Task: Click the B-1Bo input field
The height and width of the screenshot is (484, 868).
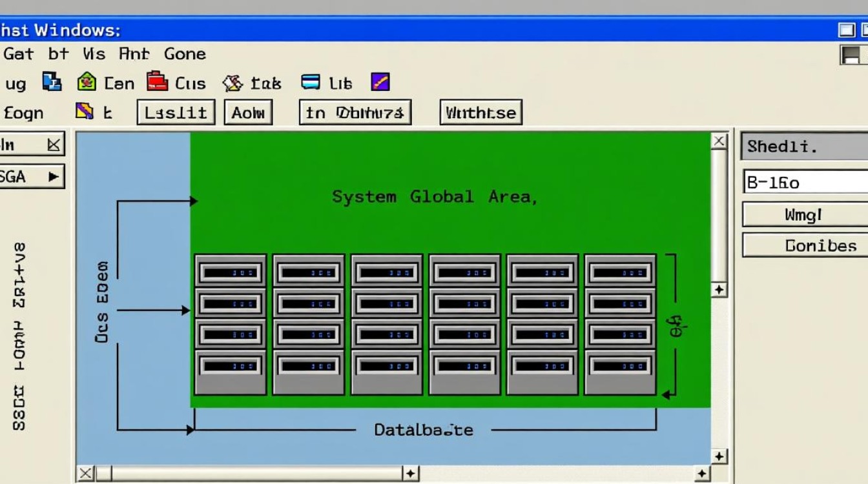Action: [x=805, y=183]
